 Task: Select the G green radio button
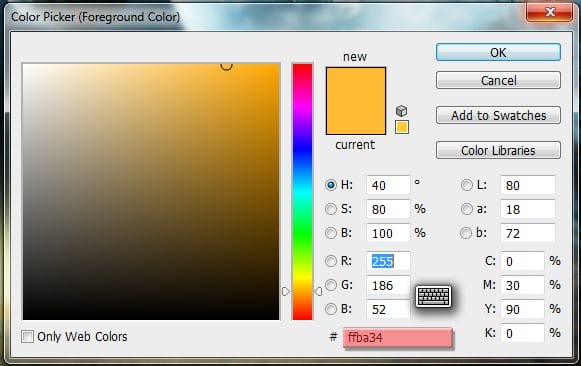click(331, 285)
